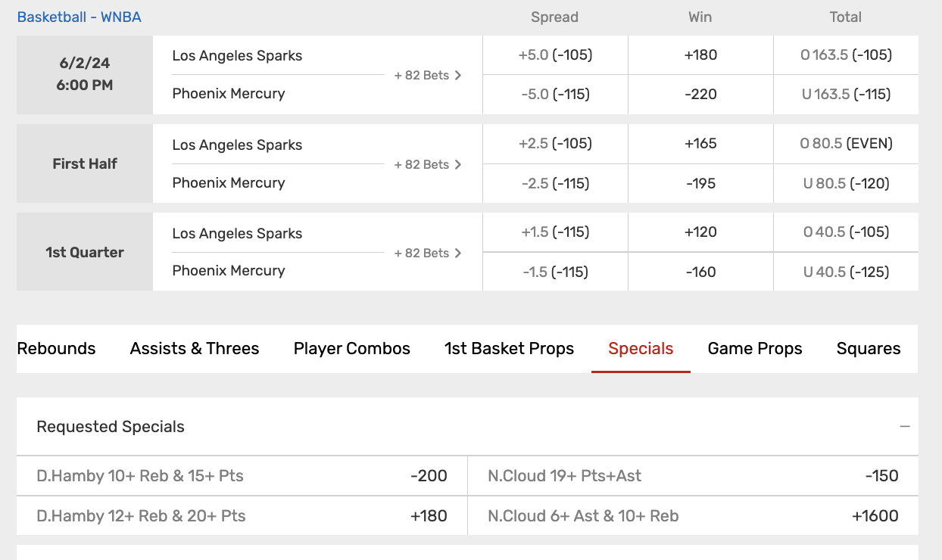Select the Assists & Threes tab

195,349
